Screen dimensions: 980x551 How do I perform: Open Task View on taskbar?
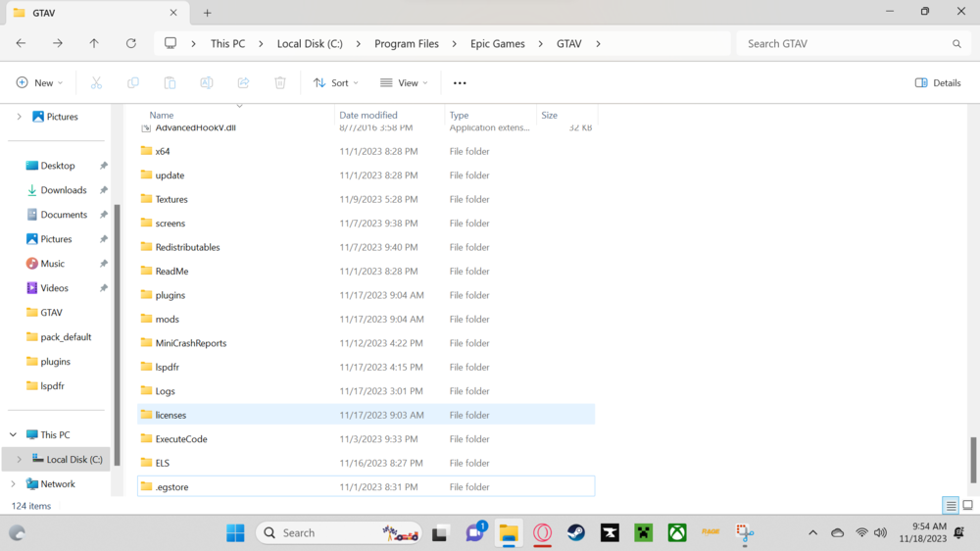[440, 533]
